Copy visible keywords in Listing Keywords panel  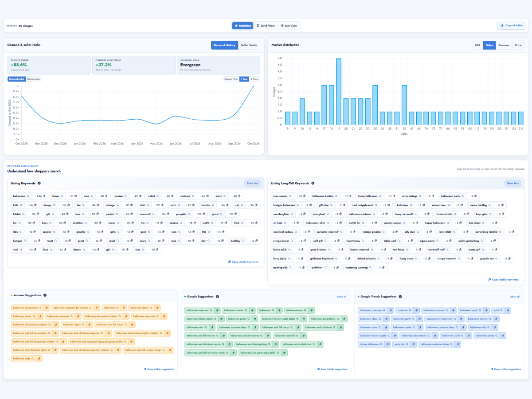tap(243, 262)
